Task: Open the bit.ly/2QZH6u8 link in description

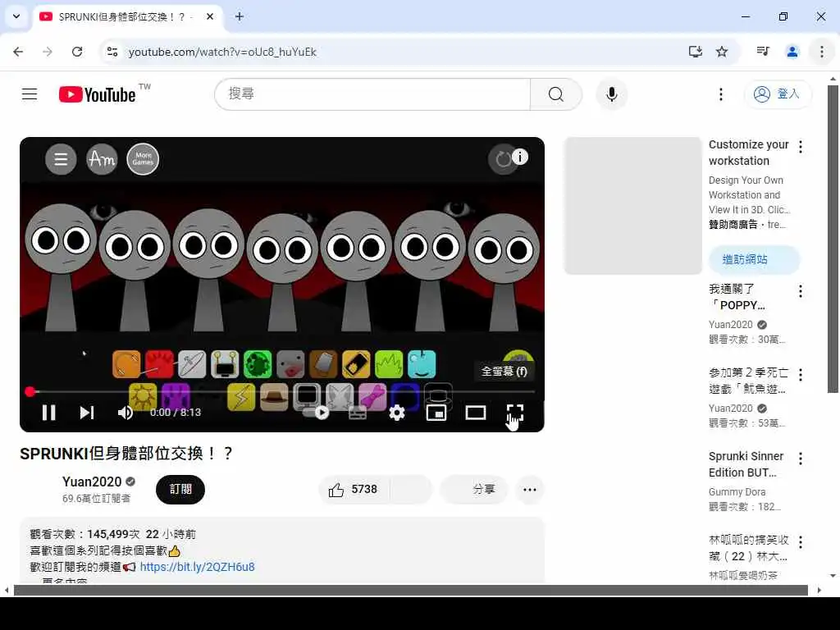Action: [x=197, y=567]
